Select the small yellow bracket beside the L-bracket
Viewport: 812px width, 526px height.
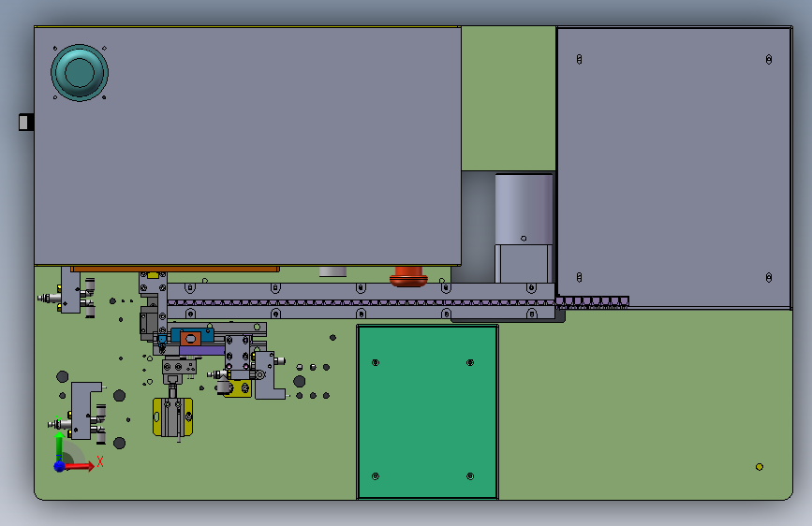[238, 388]
